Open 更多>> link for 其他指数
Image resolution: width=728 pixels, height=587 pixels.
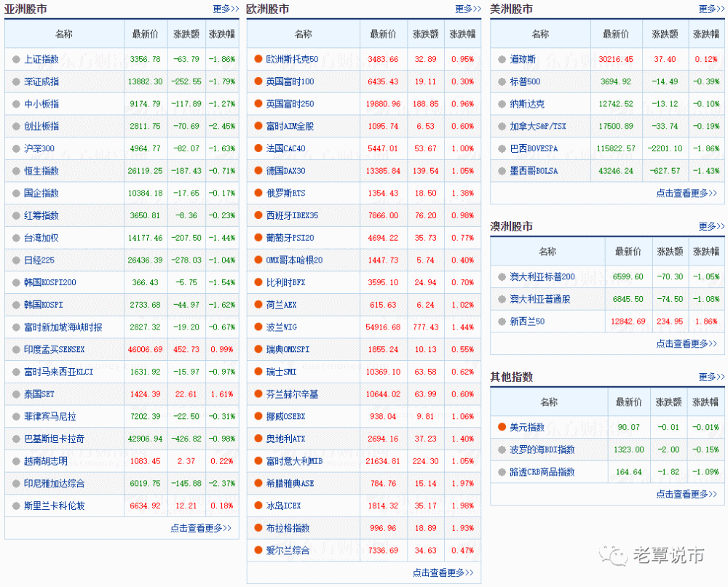(712, 377)
